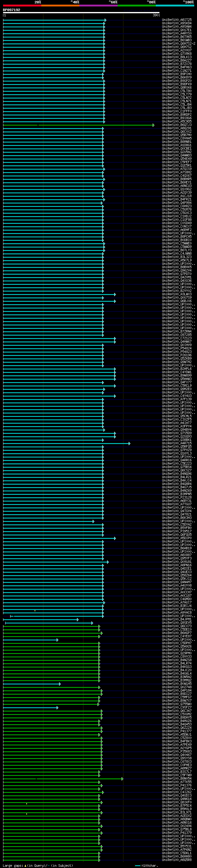
Task: Select label UniRef100_P35683
Action: point(177,751)
